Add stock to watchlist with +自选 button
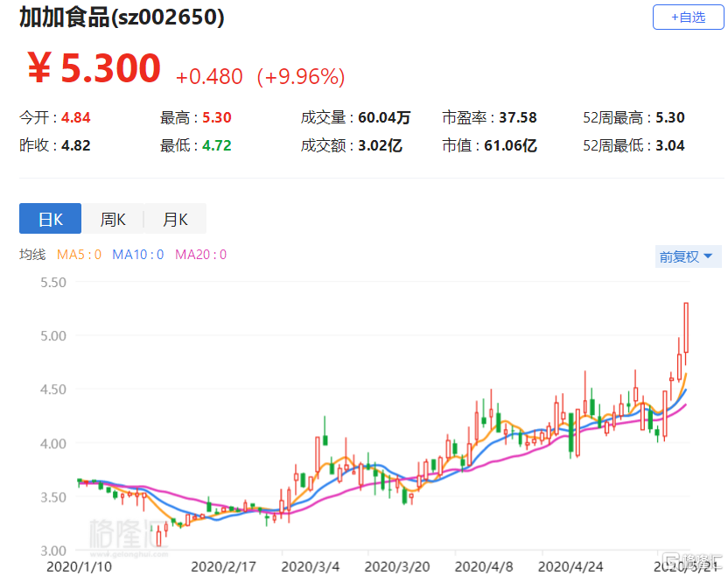 (x=688, y=18)
